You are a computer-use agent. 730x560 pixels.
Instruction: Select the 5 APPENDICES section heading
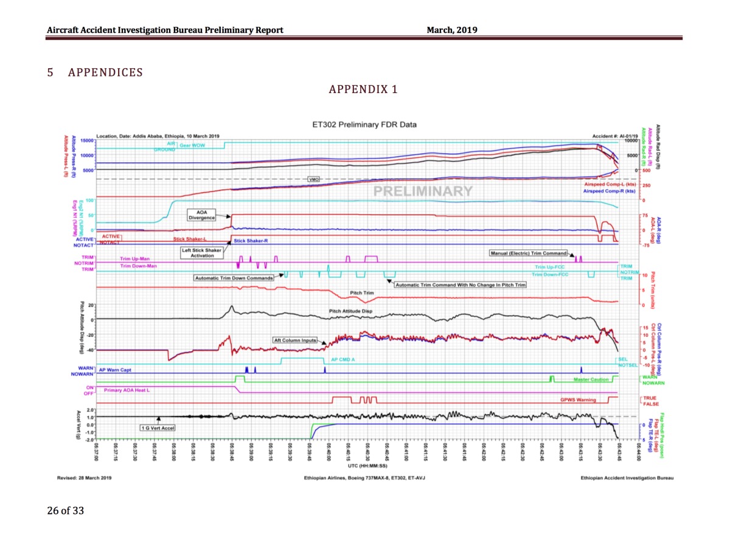95,73
